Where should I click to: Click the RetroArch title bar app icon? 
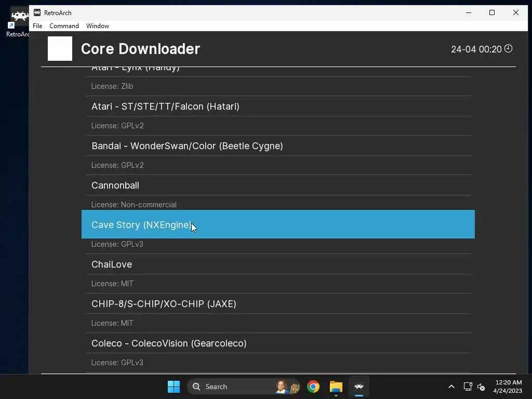pos(37,12)
